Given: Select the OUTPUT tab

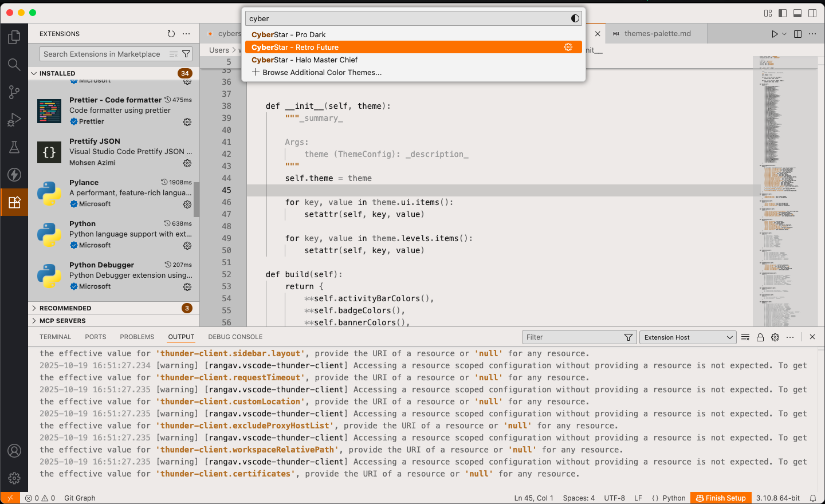Looking at the screenshot, I should tap(181, 337).
